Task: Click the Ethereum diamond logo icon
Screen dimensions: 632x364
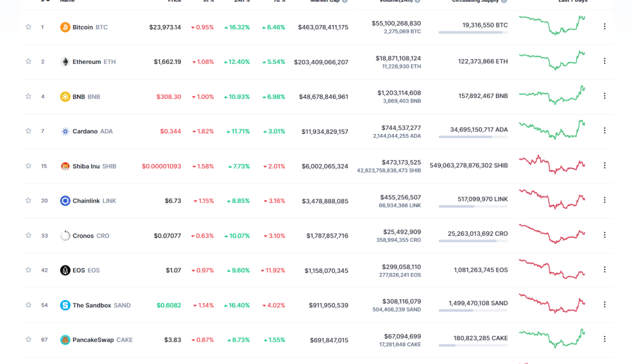Action: pos(65,62)
